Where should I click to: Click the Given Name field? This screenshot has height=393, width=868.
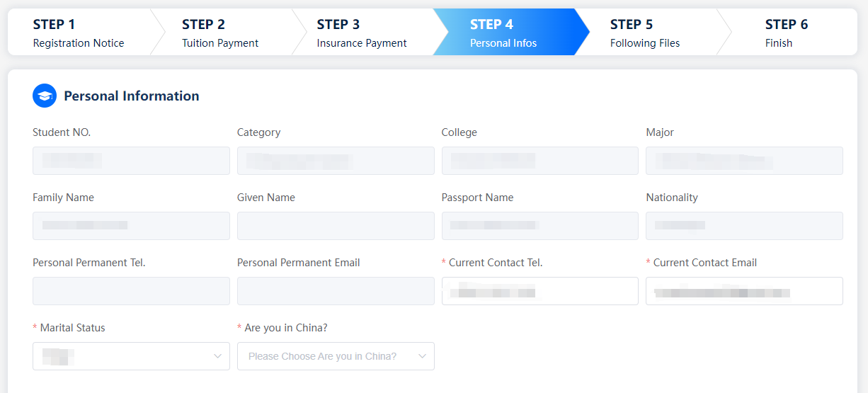pos(336,226)
